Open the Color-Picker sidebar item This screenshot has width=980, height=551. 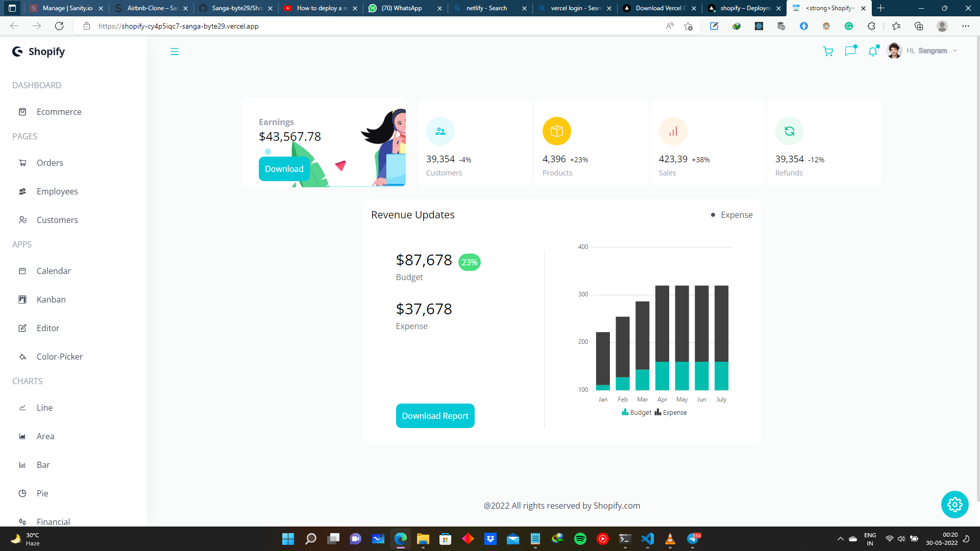pos(59,357)
